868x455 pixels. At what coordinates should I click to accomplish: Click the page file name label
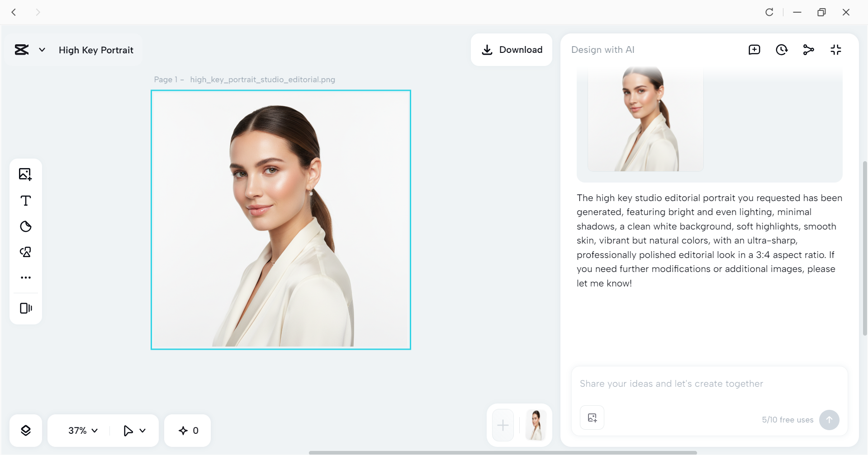(262, 80)
